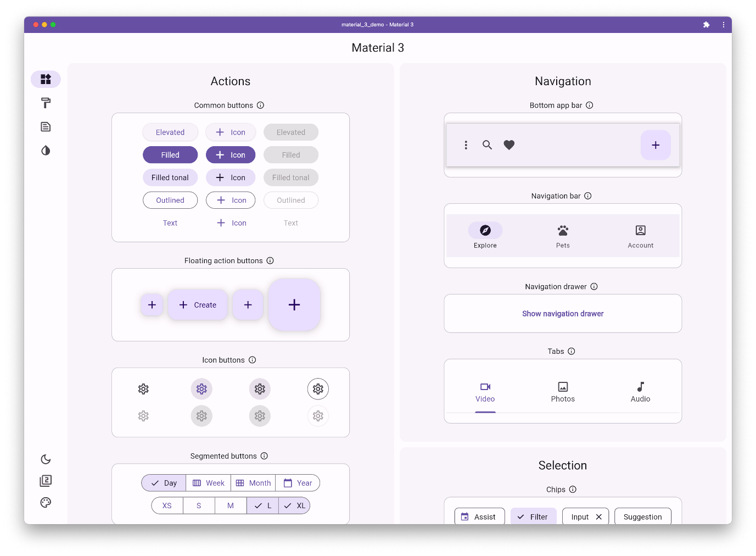Select Week in segmented buttons

pyautogui.click(x=209, y=483)
